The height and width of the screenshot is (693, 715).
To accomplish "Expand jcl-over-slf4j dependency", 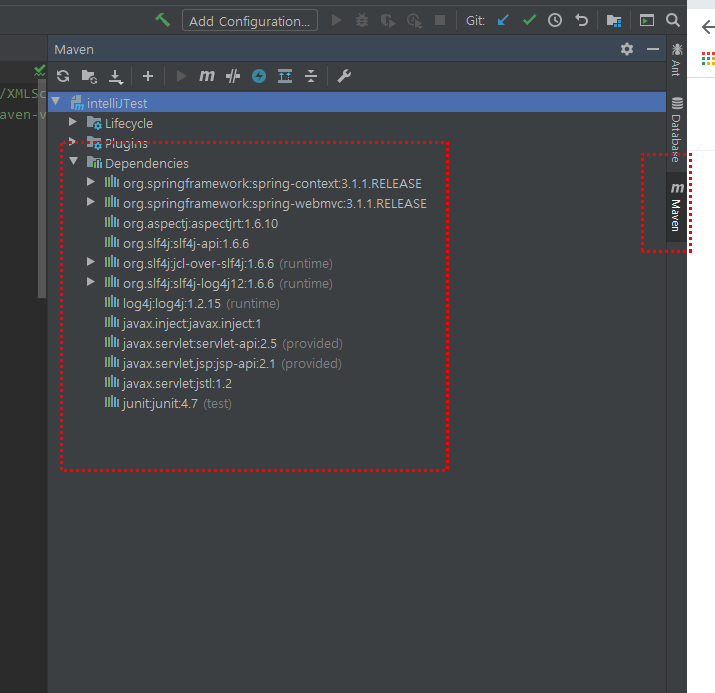I will pyautogui.click(x=91, y=262).
